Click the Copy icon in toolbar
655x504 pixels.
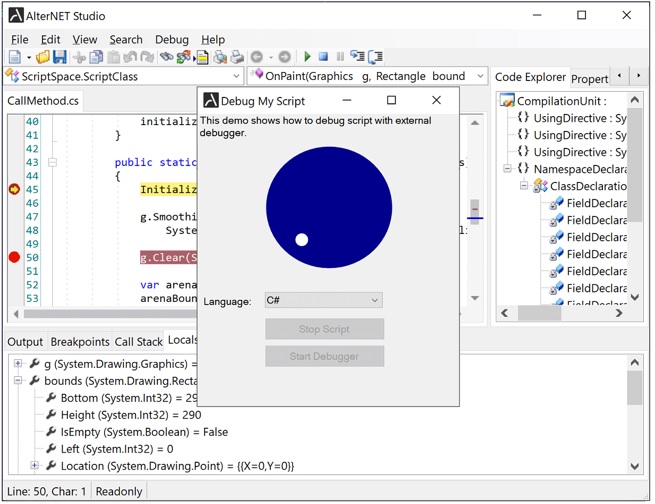tap(96, 58)
